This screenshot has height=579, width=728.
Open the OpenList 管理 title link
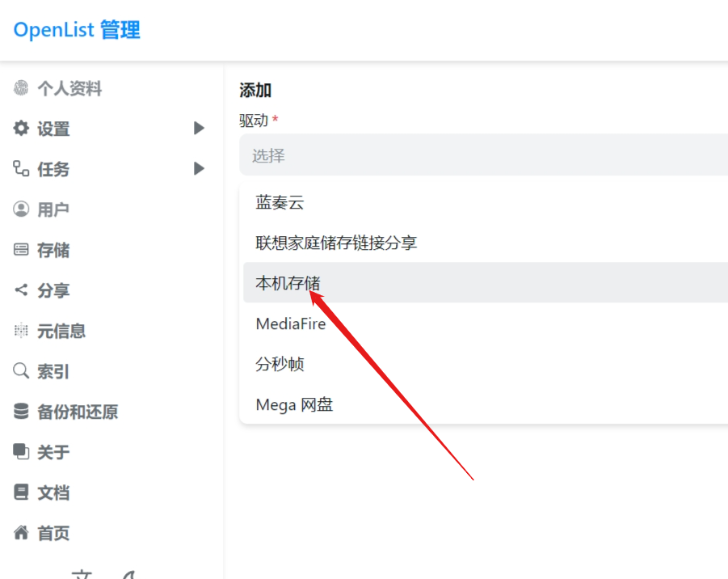pyautogui.click(x=77, y=31)
